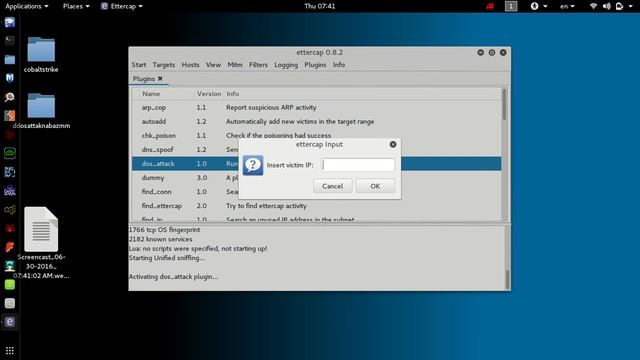This screenshot has height=360, width=640.
Task: Sort plugins by Version column header
Action: (x=209, y=94)
